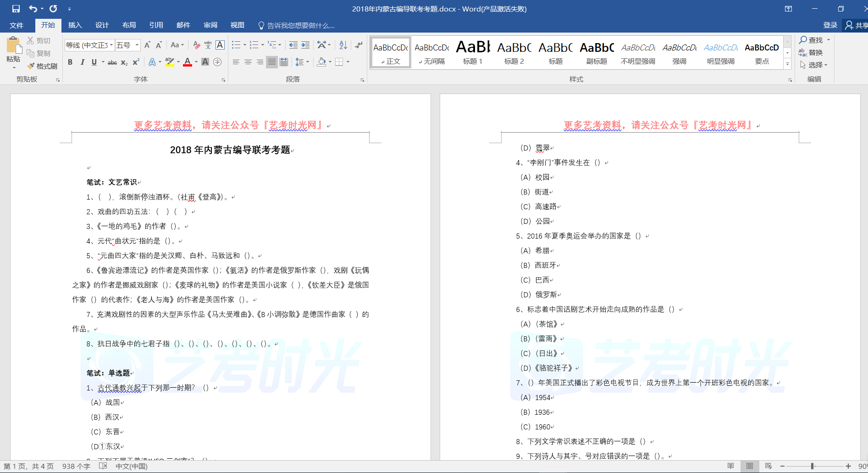The width and height of the screenshot is (868, 473).
Task: Switch to the 审阅 ribbon tab
Action: 210,25
